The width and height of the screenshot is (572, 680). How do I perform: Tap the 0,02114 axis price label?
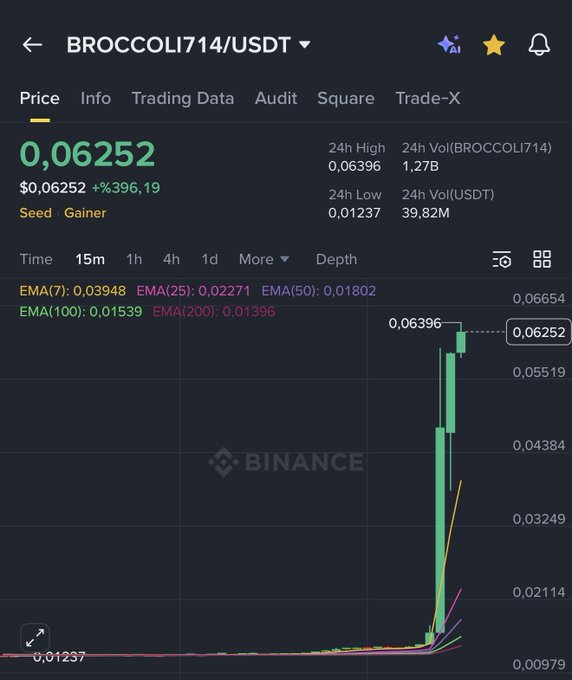pyautogui.click(x=539, y=592)
